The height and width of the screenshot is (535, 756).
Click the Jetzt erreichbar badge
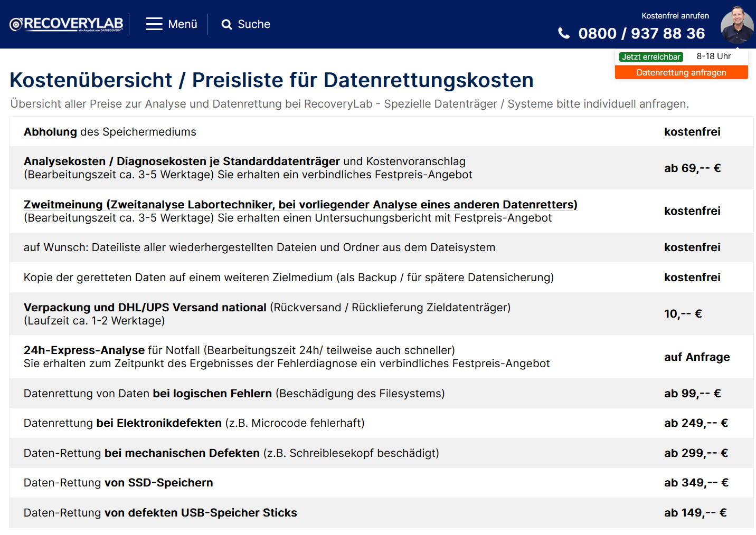point(651,57)
